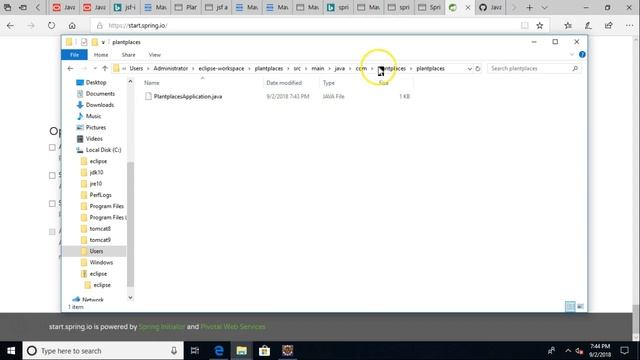Switch to the GitHub browser tab

pos(491,8)
